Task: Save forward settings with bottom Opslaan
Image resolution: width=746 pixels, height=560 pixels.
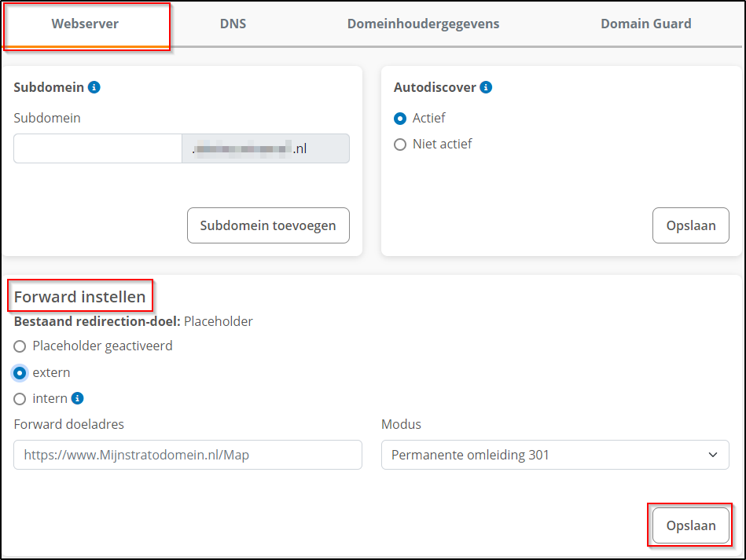Action: 690,525
